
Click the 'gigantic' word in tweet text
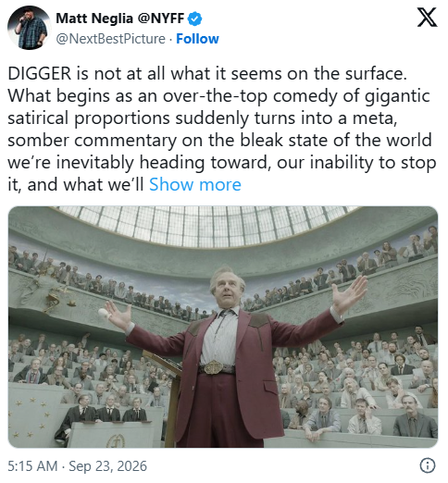pyautogui.click(x=397, y=97)
